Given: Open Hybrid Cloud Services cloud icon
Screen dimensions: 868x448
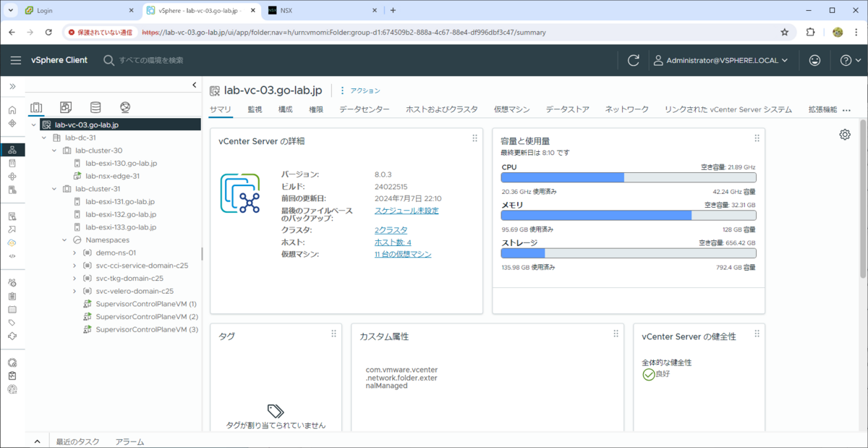Looking at the screenshot, I should pyautogui.click(x=12, y=242).
